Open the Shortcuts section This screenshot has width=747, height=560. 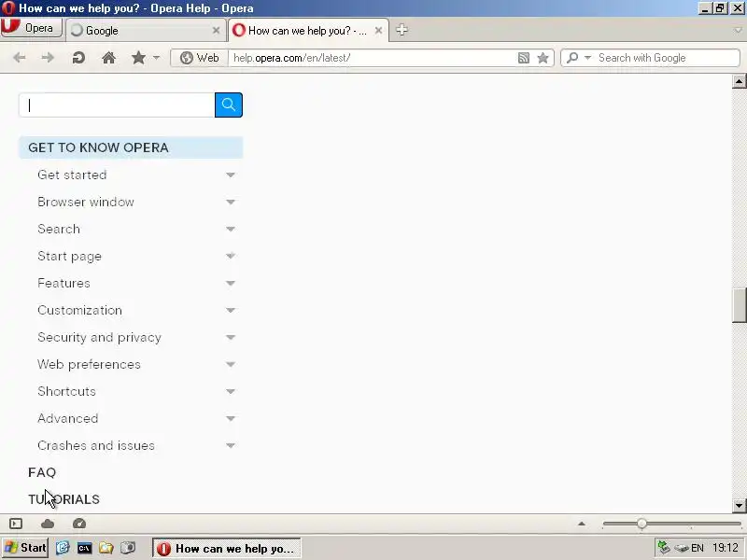tap(66, 391)
